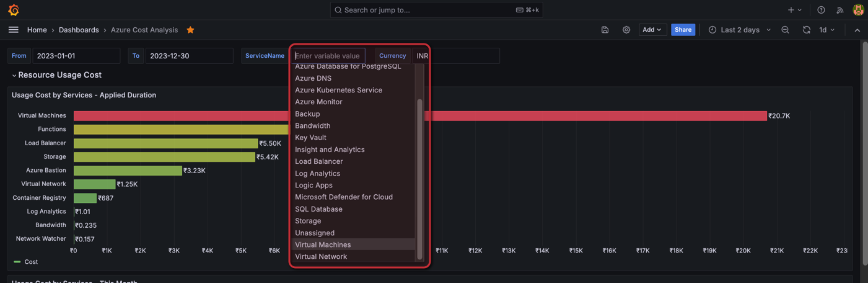The height and width of the screenshot is (283, 868).
Task: Click the To date input field
Action: click(190, 56)
